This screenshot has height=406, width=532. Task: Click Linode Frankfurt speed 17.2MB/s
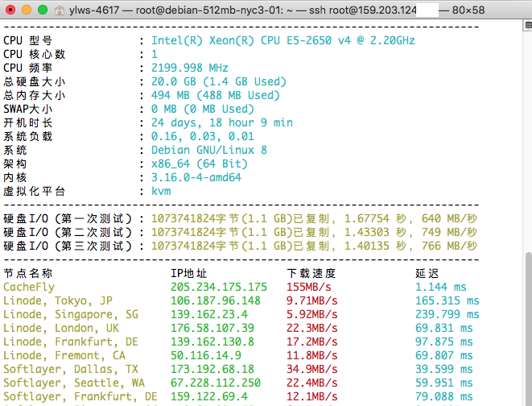(312, 342)
